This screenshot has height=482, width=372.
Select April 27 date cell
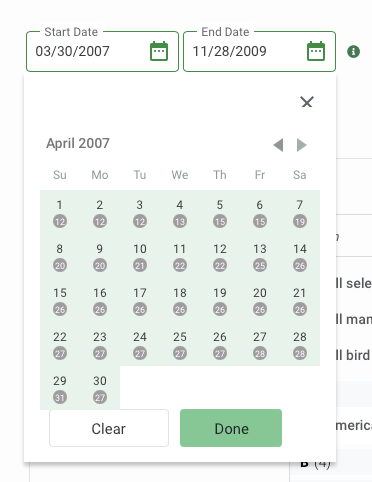coord(260,344)
